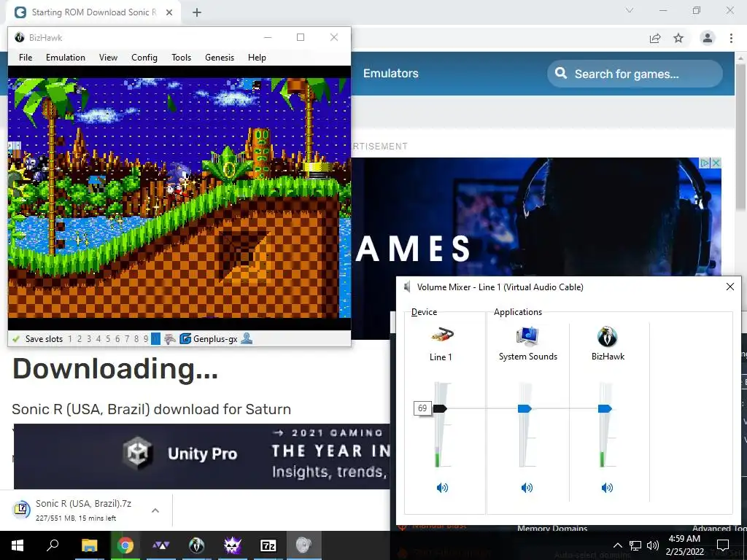Click the Genplus-gx core icon in status bar

[185, 339]
